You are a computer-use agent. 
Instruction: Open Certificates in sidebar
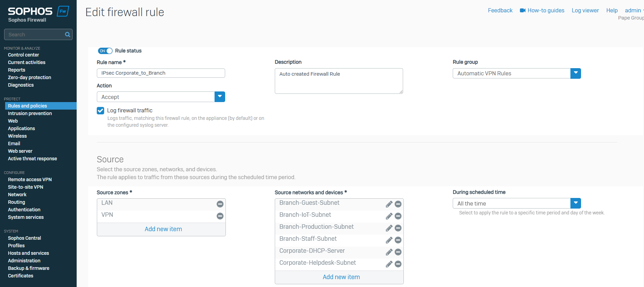(x=21, y=276)
